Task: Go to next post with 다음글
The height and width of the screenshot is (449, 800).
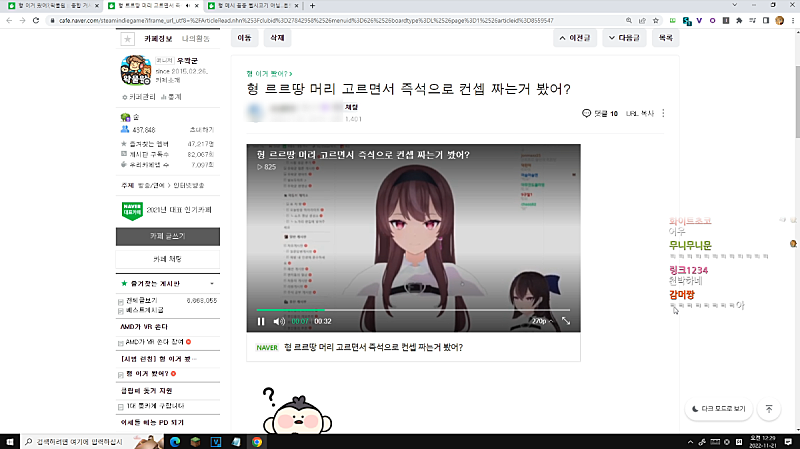Action: [x=624, y=38]
